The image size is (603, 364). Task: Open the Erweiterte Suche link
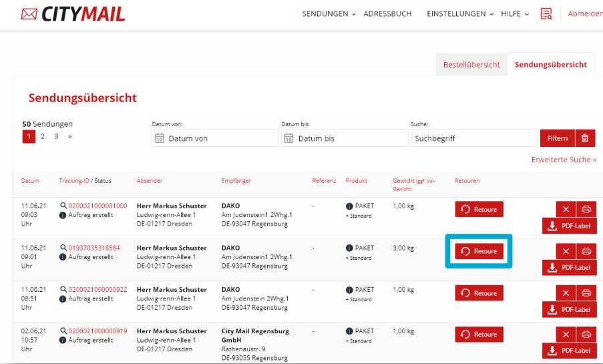click(x=564, y=160)
